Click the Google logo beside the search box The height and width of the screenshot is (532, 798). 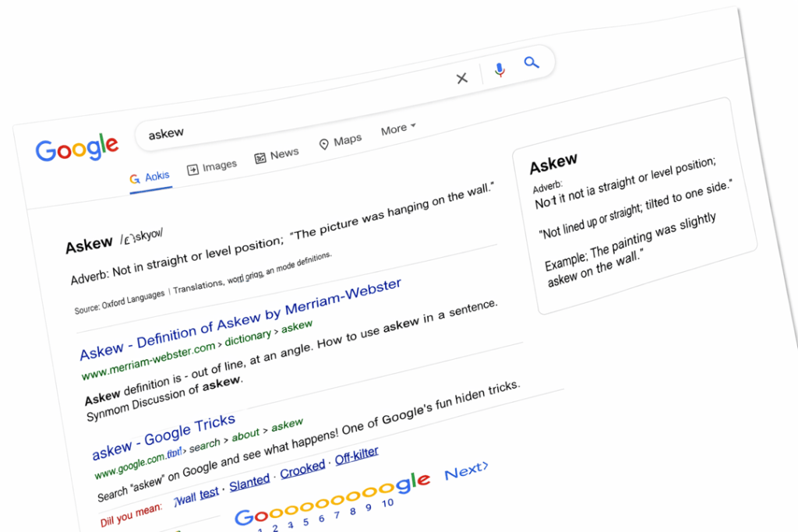77,147
